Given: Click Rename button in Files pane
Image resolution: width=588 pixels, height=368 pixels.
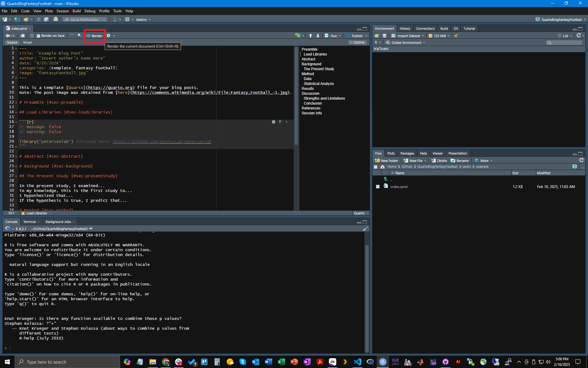Looking at the screenshot, I should point(460,160).
